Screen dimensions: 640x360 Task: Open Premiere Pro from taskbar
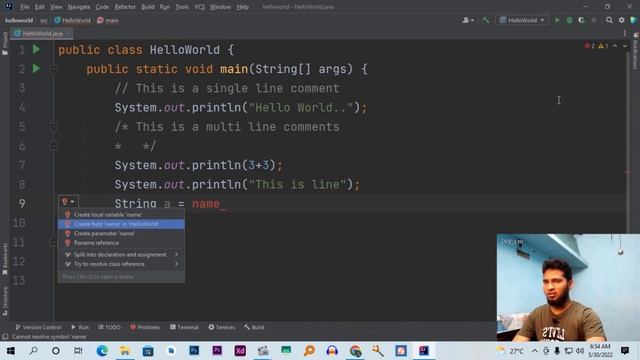tap(217, 351)
